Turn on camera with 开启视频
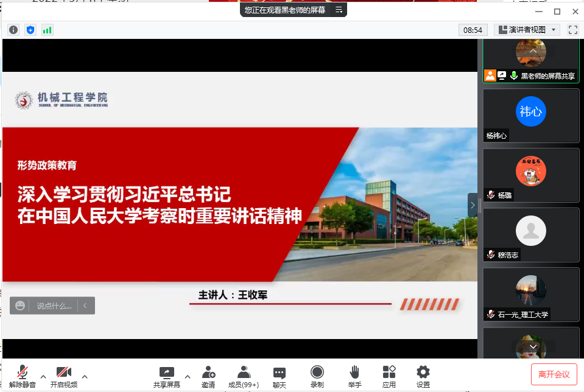Image resolution: width=584 pixels, height=392 pixels. point(64,376)
